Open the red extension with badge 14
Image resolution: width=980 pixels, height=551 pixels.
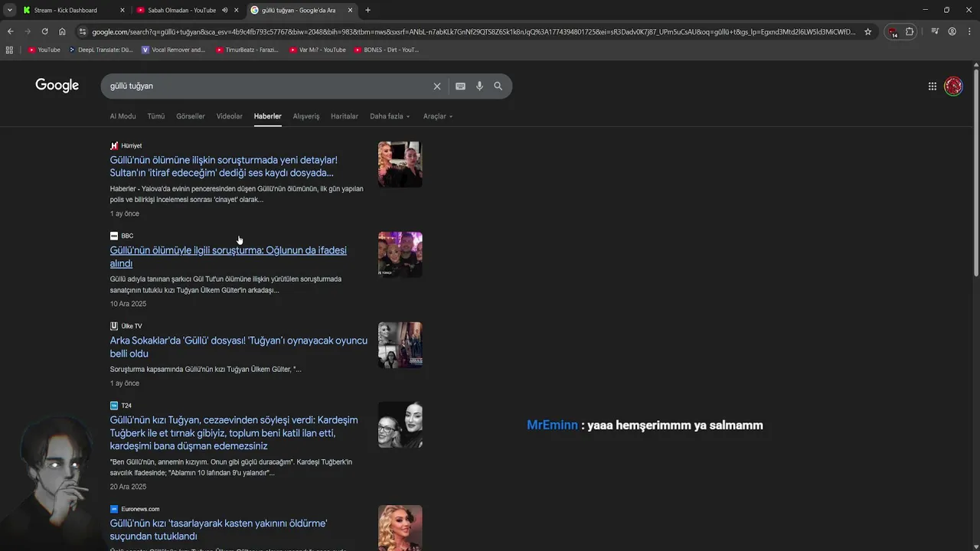pyautogui.click(x=893, y=32)
